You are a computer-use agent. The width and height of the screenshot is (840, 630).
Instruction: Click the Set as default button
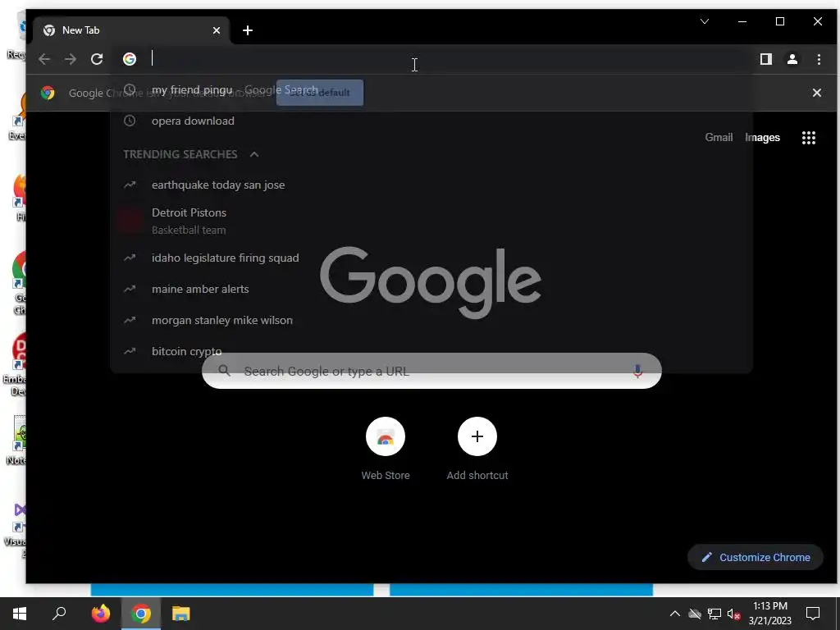click(320, 93)
